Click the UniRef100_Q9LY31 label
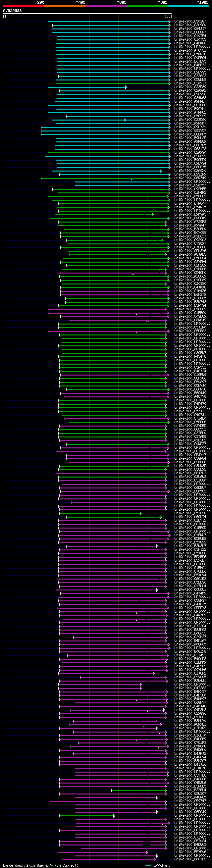This screenshot has height=868, width=212. [190, 128]
